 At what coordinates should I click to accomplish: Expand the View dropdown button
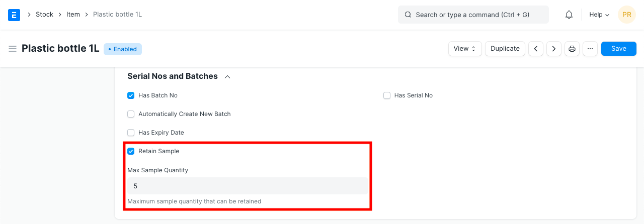click(x=464, y=49)
